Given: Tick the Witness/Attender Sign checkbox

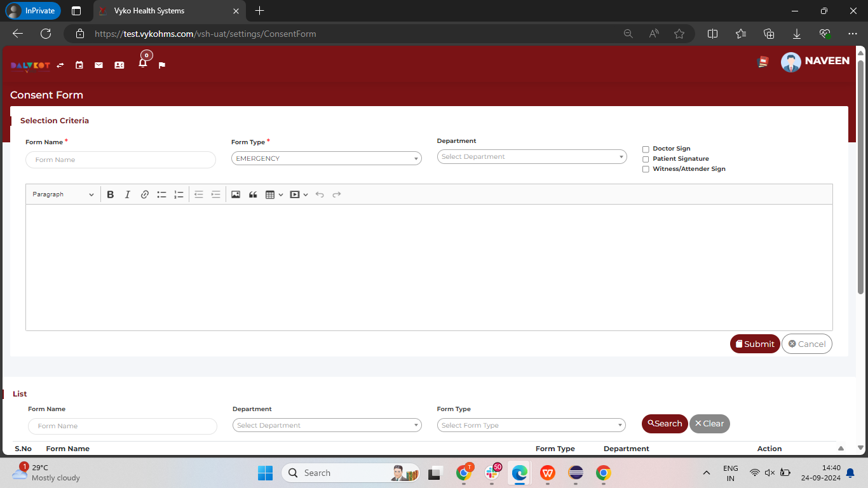Looking at the screenshot, I should pyautogui.click(x=646, y=170).
